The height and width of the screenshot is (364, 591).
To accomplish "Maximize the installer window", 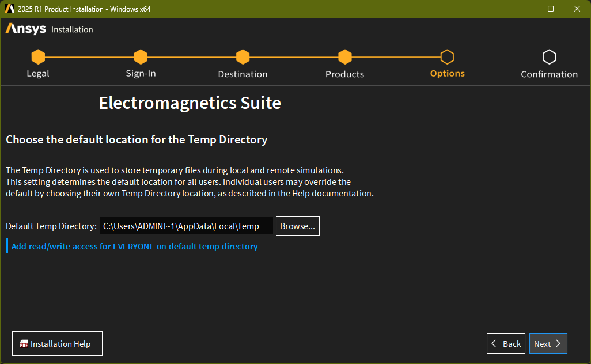I will [x=551, y=9].
